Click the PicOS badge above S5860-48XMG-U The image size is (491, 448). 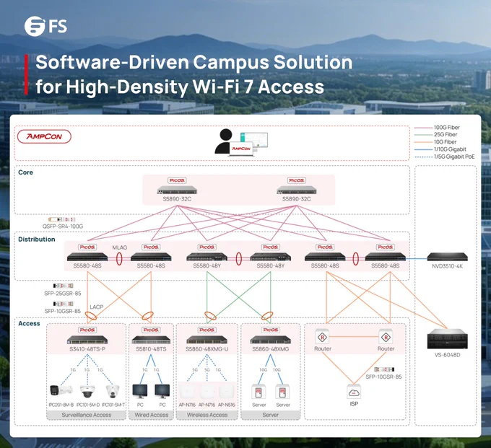pyautogui.click(x=207, y=330)
